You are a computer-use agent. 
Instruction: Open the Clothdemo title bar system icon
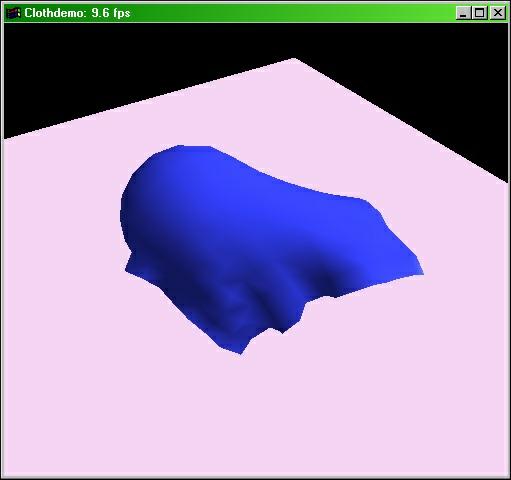(14, 13)
